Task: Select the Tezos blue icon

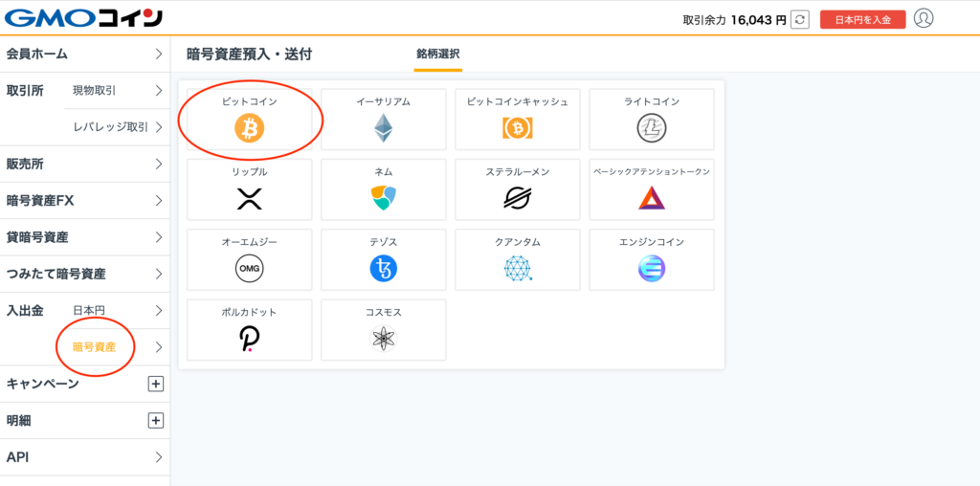Action: tap(383, 269)
